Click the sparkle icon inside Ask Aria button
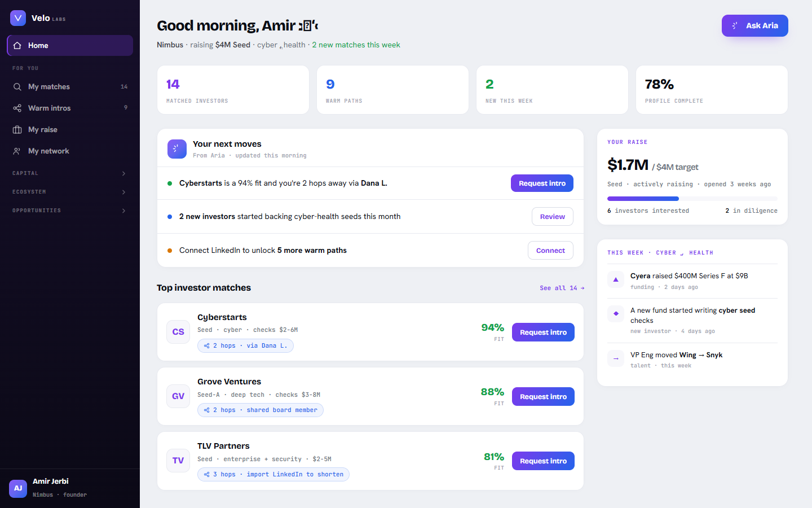 click(735, 26)
